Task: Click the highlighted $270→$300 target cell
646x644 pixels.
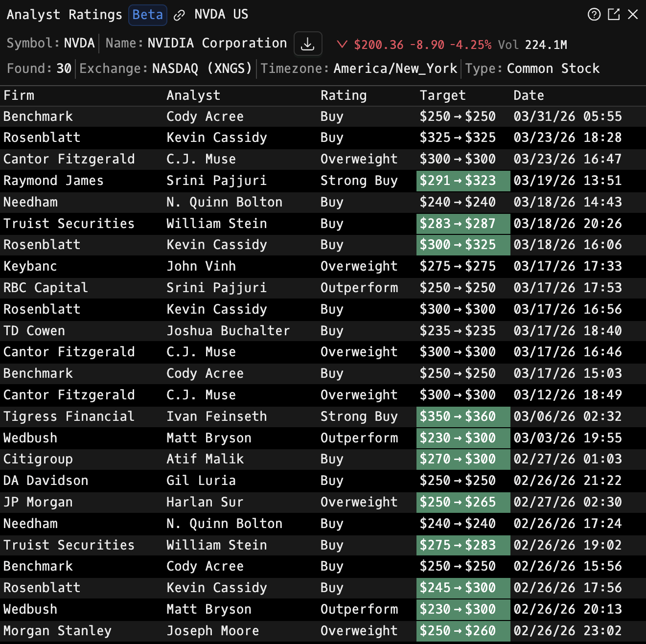Action: [463, 459]
